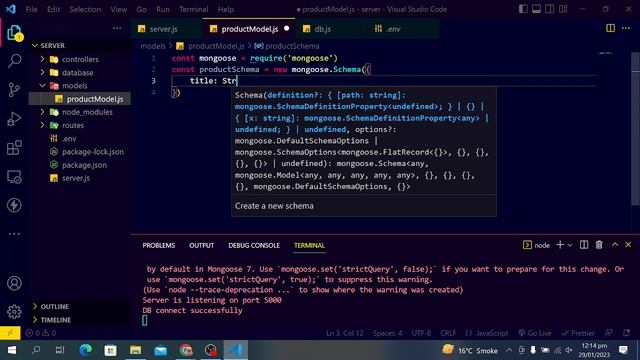Expand the TIMELINE section
Image resolution: width=640 pixels, height=360 pixels.
80,320
